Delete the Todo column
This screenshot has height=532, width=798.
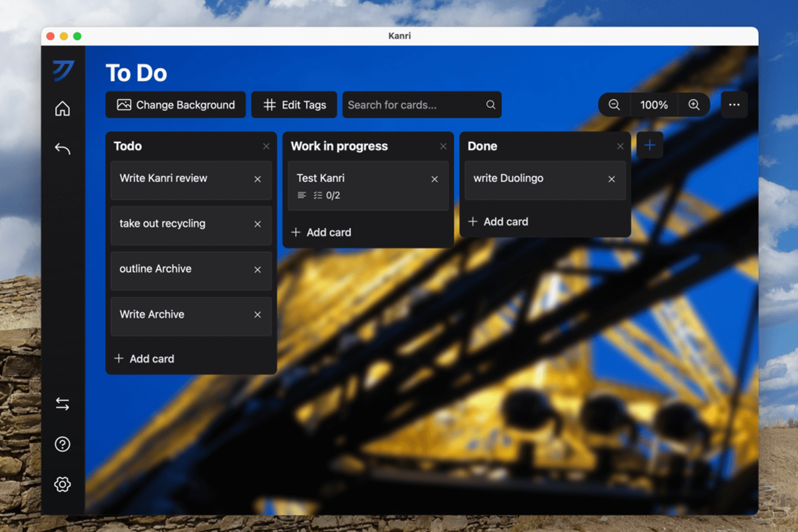pyautogui.click(x=266, y=146)
